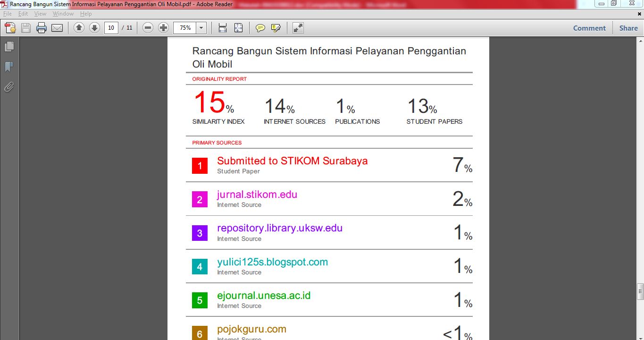Viewport: 644px width, 340px height.
Task: Click the Email envelope icon
Action: (57, 28)
